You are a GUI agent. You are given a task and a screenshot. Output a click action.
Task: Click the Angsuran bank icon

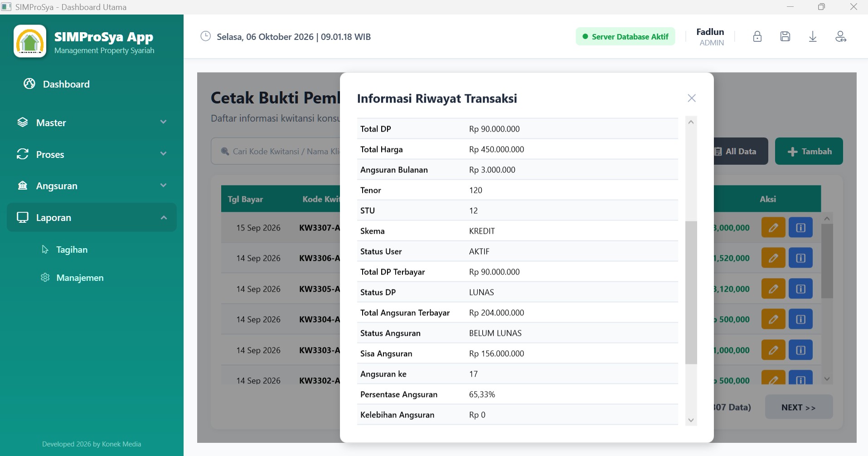click(23, 186)
